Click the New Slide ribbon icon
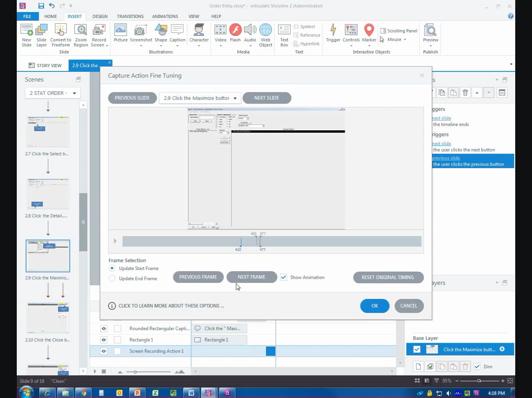532x398 pixels. (x=27, y=30)
